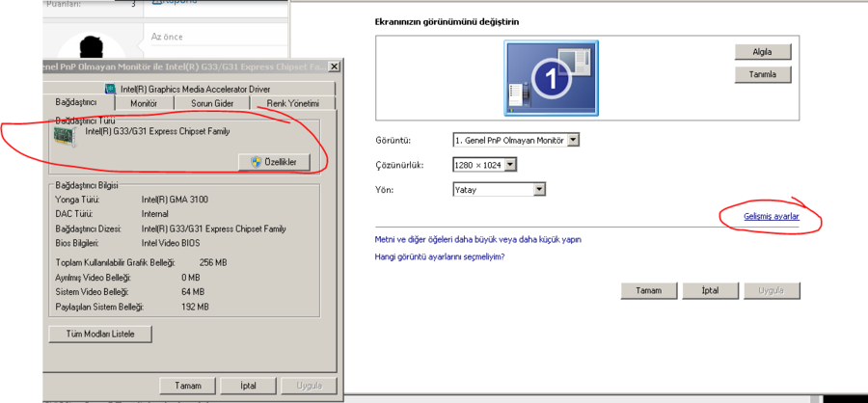868x403 pixels.
Task: Click Uygula in the adapter properties dialog
Action: click(309, 386)
